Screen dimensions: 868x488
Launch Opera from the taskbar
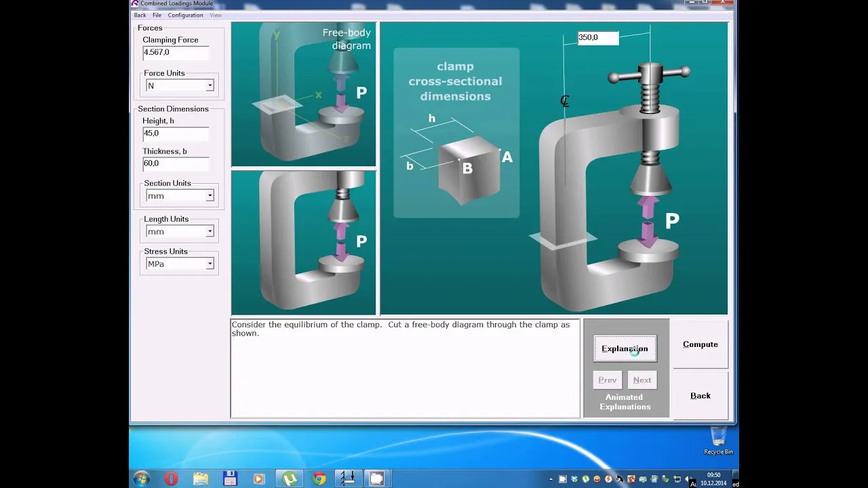pos(171,479)
